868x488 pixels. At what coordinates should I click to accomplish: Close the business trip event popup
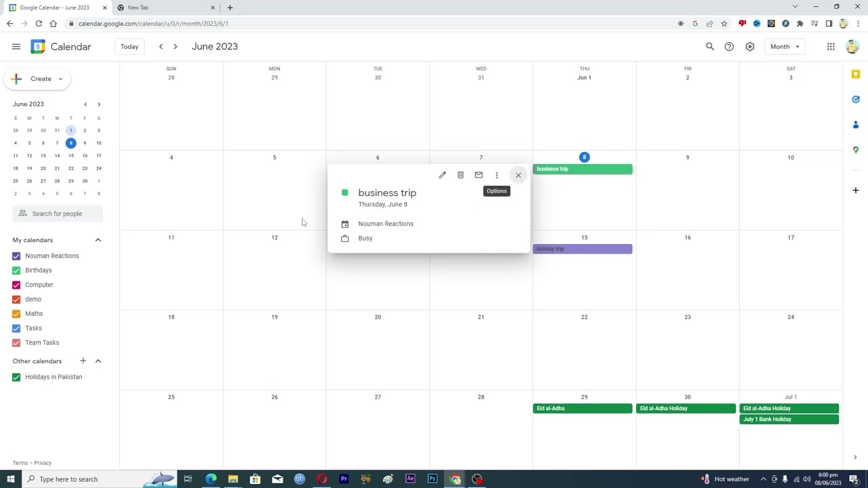pyautogui.click(x=518, y=175)
